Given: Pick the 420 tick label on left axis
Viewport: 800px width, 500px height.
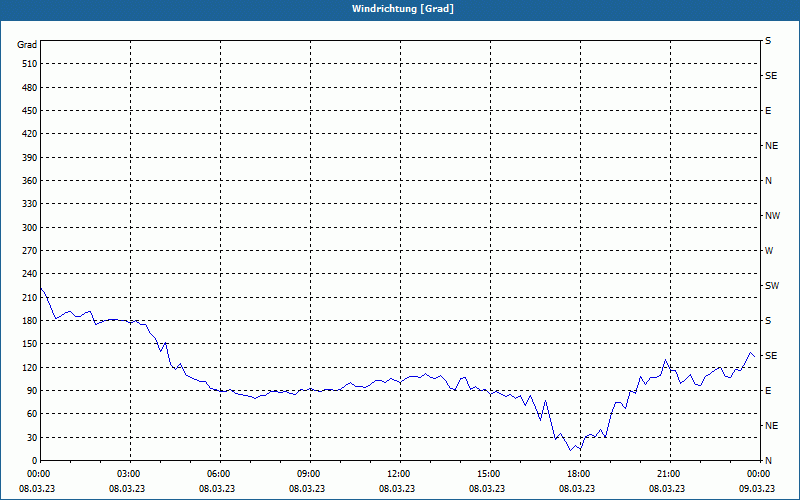Looking at the screenshot, I should [30, 134].
